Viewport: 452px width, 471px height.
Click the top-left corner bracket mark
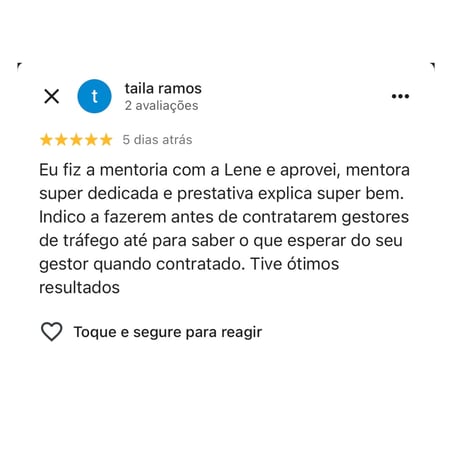tap(19, 66)
